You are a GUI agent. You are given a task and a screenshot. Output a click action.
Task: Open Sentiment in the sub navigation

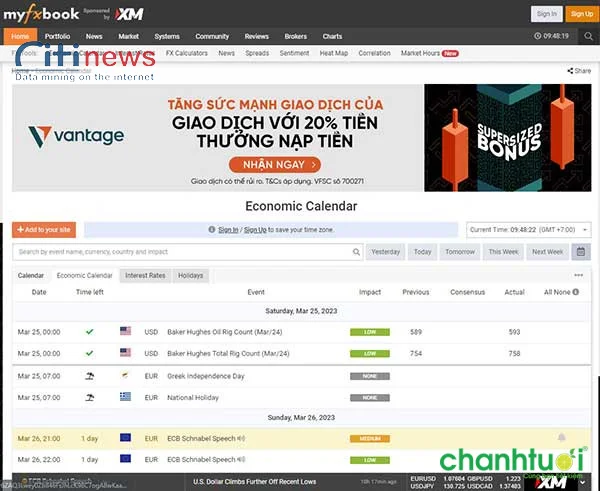[x=294, y=53]
